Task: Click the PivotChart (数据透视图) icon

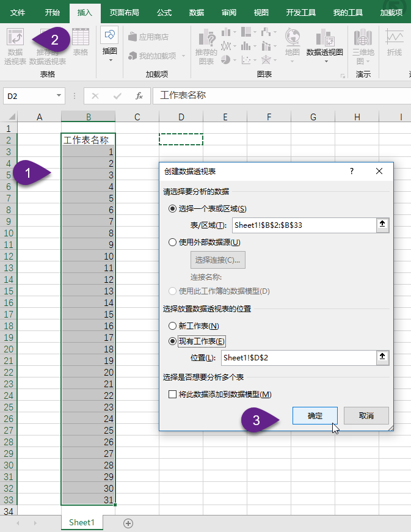Action: (x=324, y=44)
